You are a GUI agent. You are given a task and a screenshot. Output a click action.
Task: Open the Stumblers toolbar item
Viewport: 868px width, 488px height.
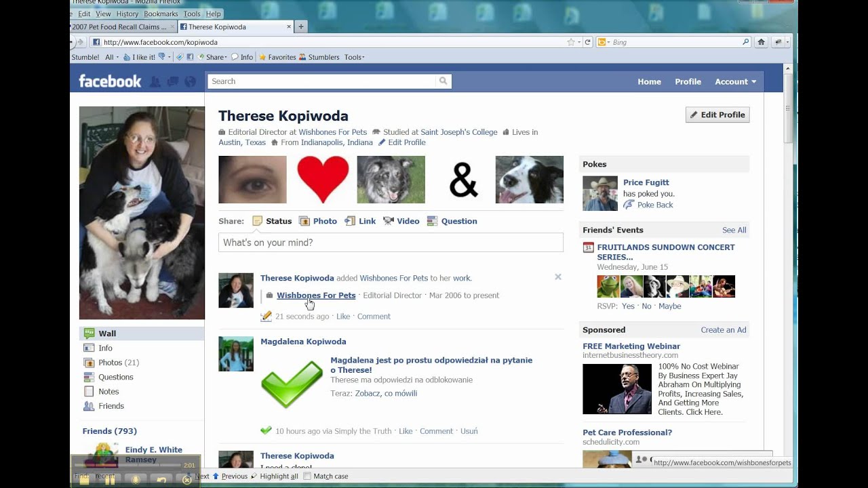tap(319, 57)
